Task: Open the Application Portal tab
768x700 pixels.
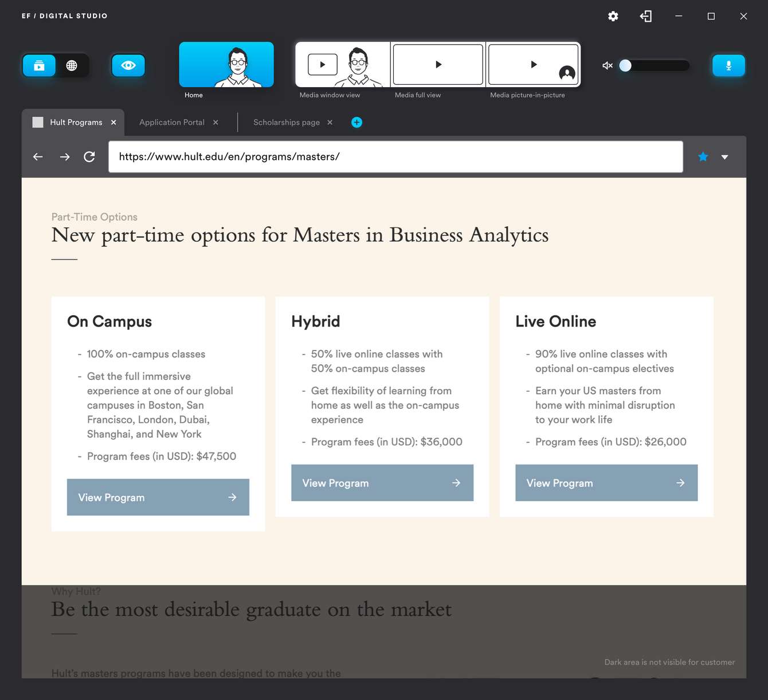Action: [171, 122]
